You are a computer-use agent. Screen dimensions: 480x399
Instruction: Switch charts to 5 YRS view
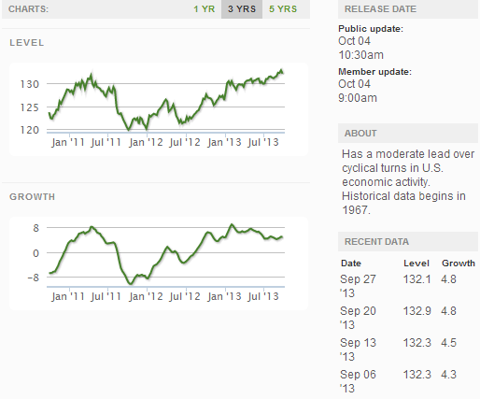coord(283,9)
